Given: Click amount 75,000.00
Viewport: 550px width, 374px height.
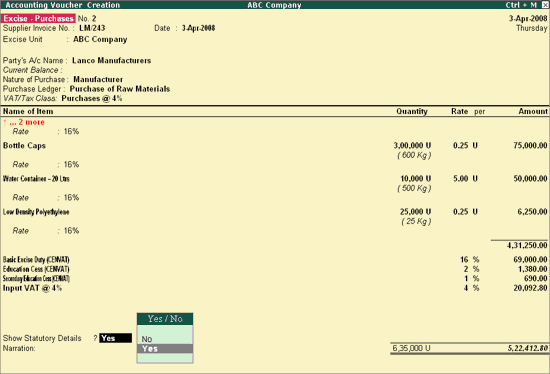Looking at the screenshot, I should point(530,146).
